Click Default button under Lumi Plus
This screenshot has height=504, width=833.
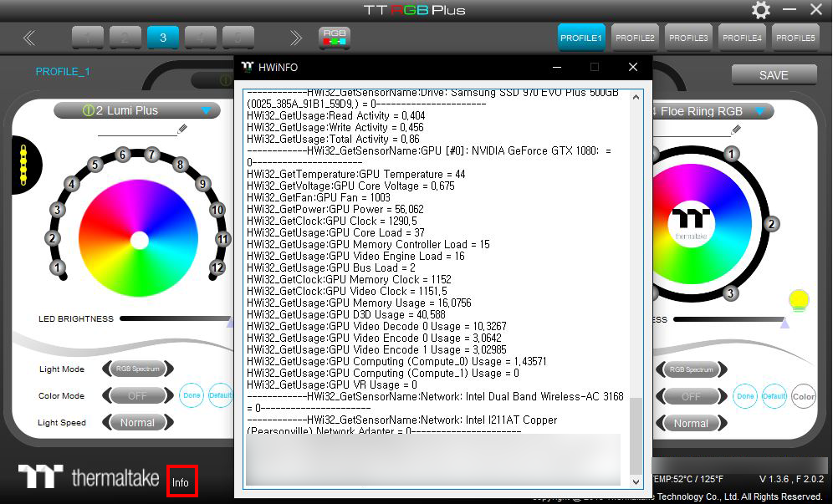221,395
